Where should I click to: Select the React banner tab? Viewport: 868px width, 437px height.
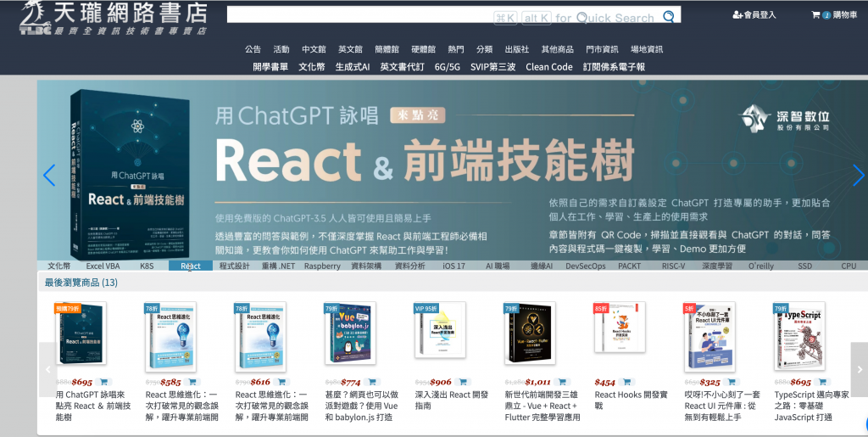point(191,266)
